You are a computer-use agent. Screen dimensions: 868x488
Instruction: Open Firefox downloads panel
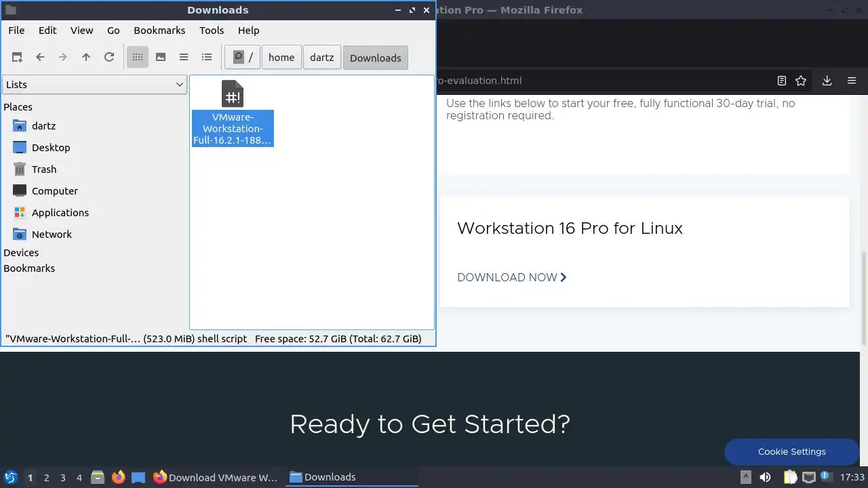click(827, 81)
